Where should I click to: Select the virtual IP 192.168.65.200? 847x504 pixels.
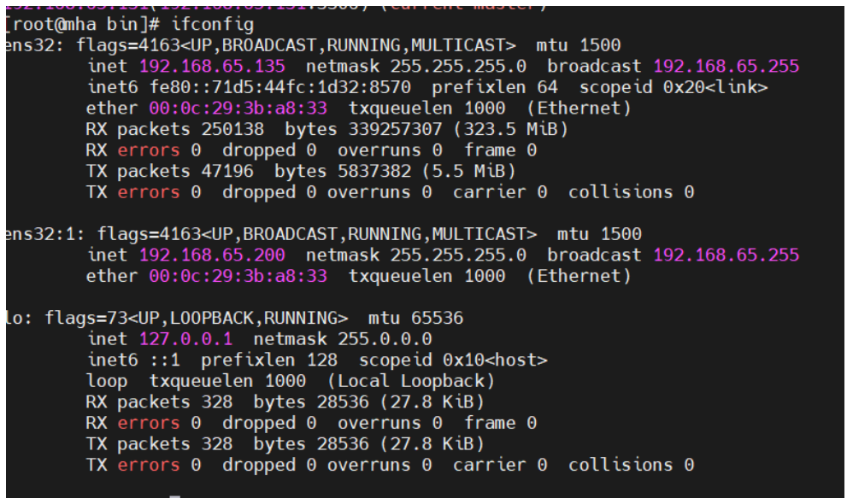click(x=212, y=255)
